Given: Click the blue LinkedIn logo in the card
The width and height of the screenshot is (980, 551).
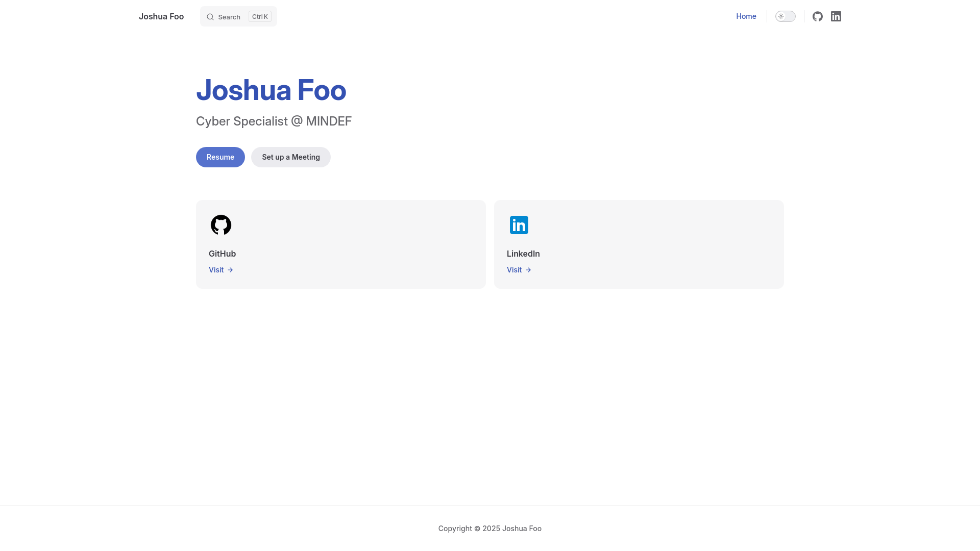Looking at the screenshot, I should pos(519,225).
